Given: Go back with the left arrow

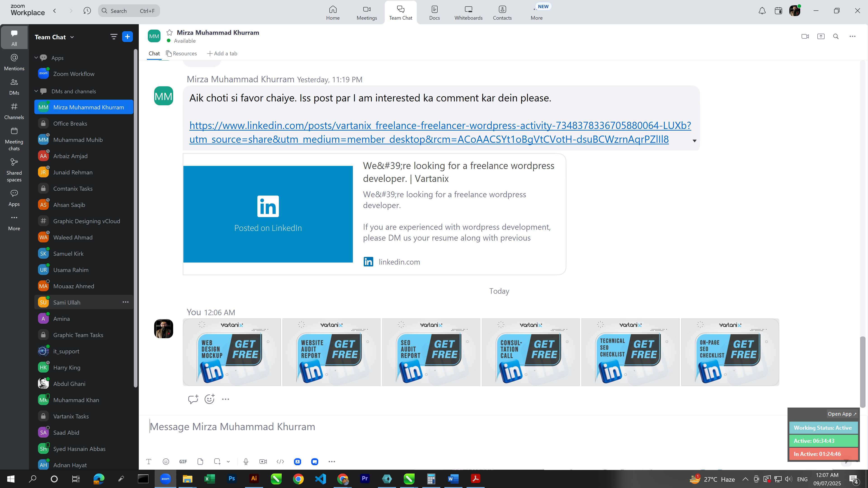Looking at the screenshot, I should click(x=54, y=11).
